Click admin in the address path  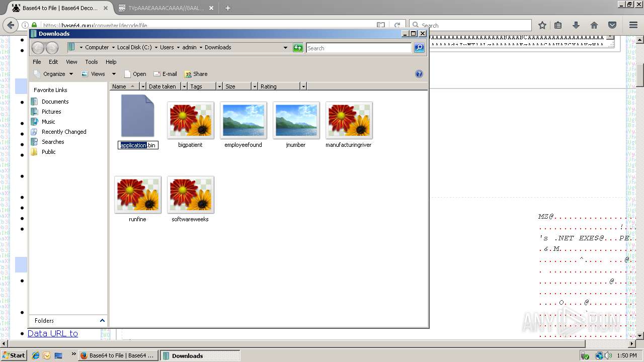pyautogui.click(x=189, y=47)
